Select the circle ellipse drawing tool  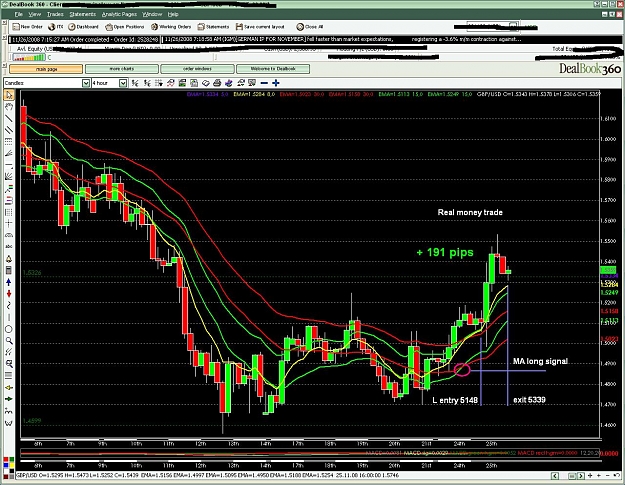pos(9,329)
